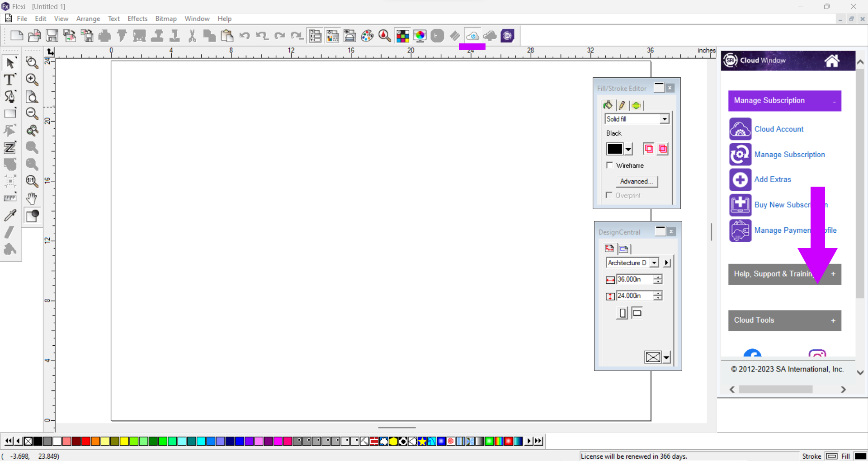Select portrait page orientation

(623, 313)
